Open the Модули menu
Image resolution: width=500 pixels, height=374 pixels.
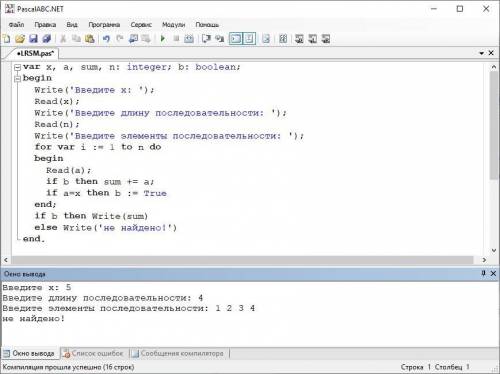tap(173, 25)
